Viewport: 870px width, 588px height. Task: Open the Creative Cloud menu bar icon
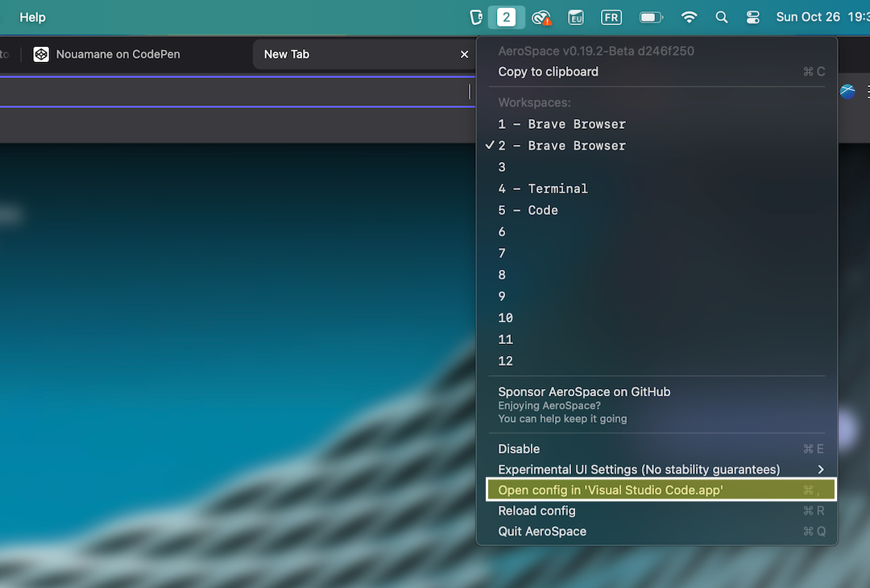(542, 17)
